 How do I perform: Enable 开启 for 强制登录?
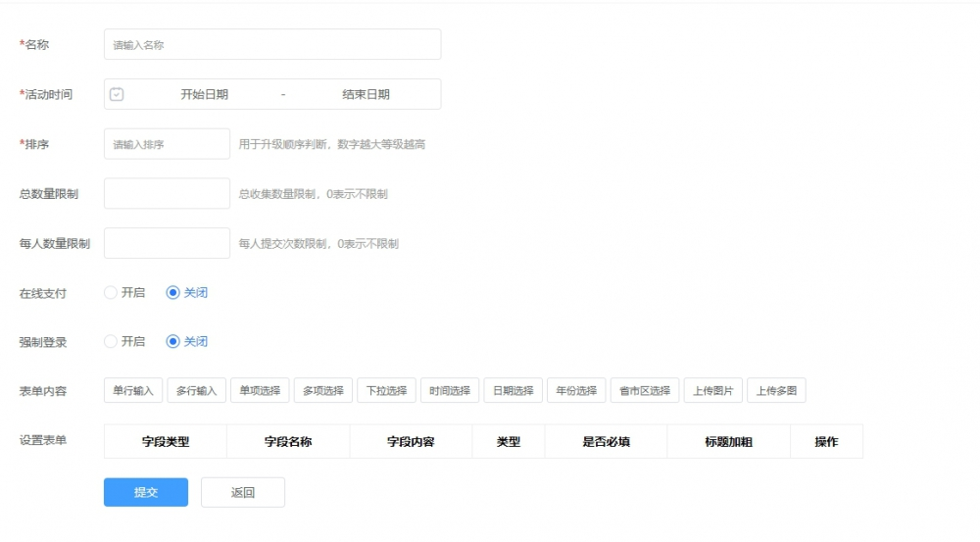(x=111, y=342)
